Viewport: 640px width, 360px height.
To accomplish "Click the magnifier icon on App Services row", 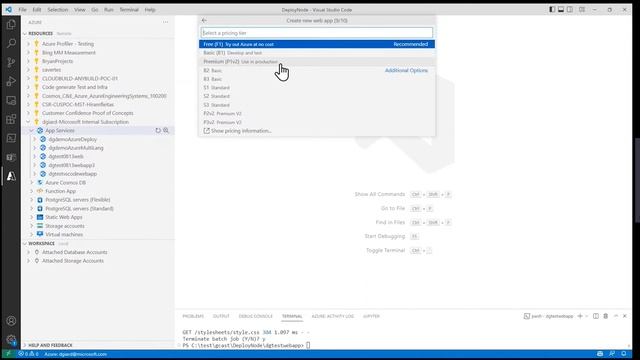I will coord(166,131).
